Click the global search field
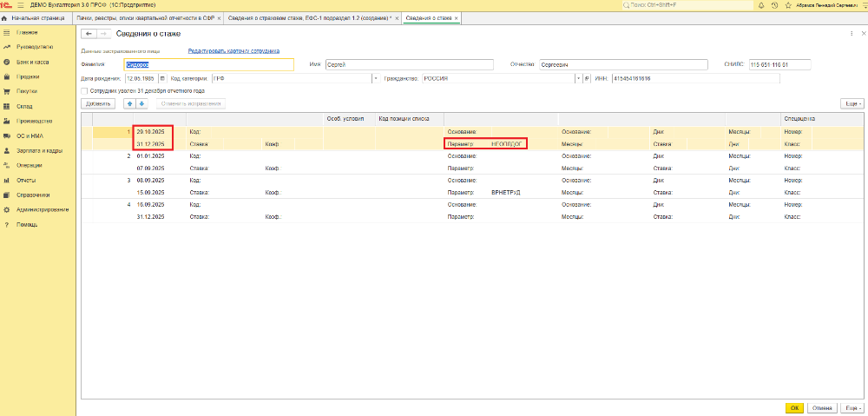Viewport: 868px width, 416px height. (687, 4)
